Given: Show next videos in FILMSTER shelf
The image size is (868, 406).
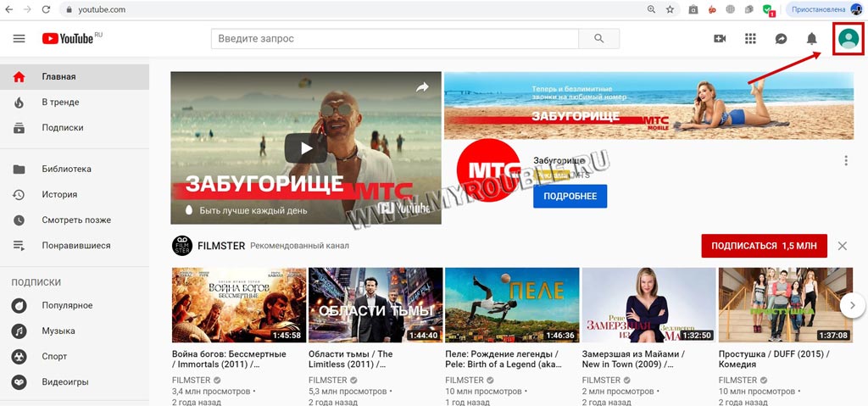Looking at the screenshot, I should [853, 304].
